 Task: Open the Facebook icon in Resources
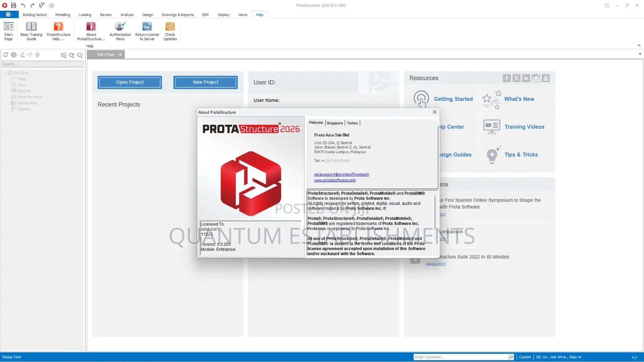(507, 78)
